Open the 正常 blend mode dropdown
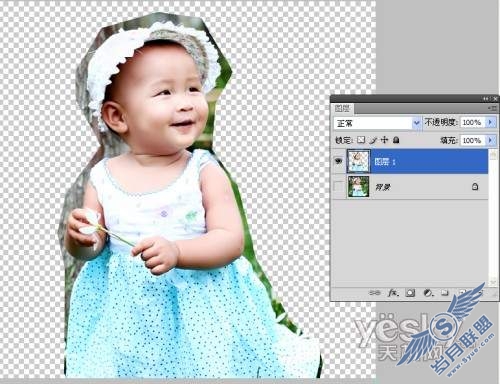Image resolution: width=500 pixels, height=384 pixels. point(417,123)
